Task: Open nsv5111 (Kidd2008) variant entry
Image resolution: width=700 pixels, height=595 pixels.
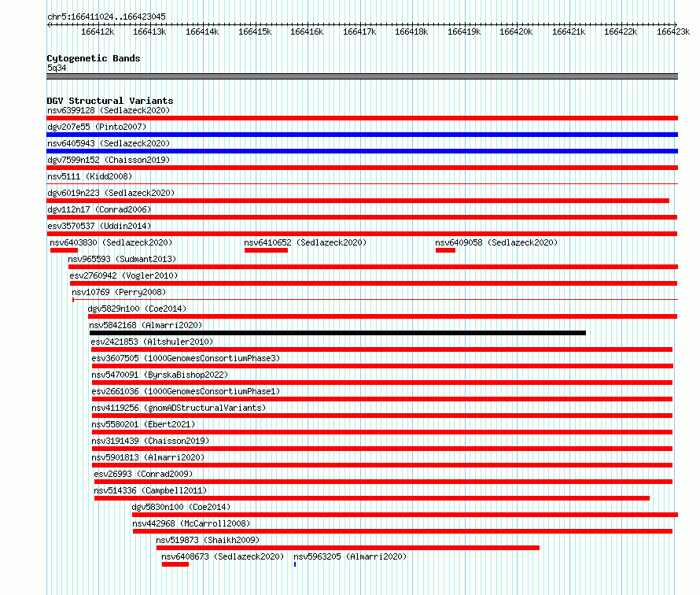Action: pos(90,176)
